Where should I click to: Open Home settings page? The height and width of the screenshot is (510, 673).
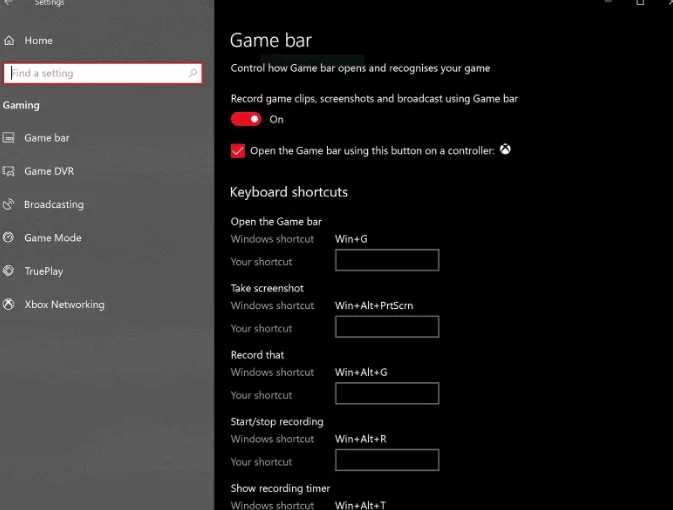click(38, 40)
